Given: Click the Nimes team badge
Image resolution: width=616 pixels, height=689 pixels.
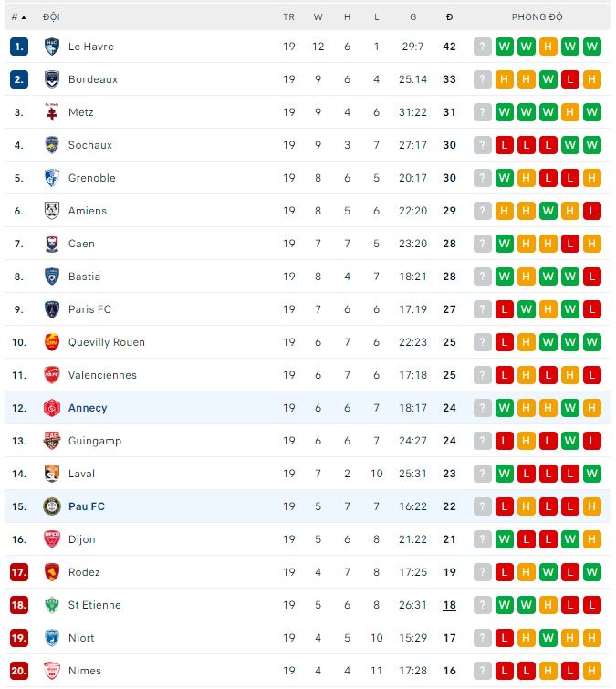Looking at the screenshot, I should pos(52,671).
